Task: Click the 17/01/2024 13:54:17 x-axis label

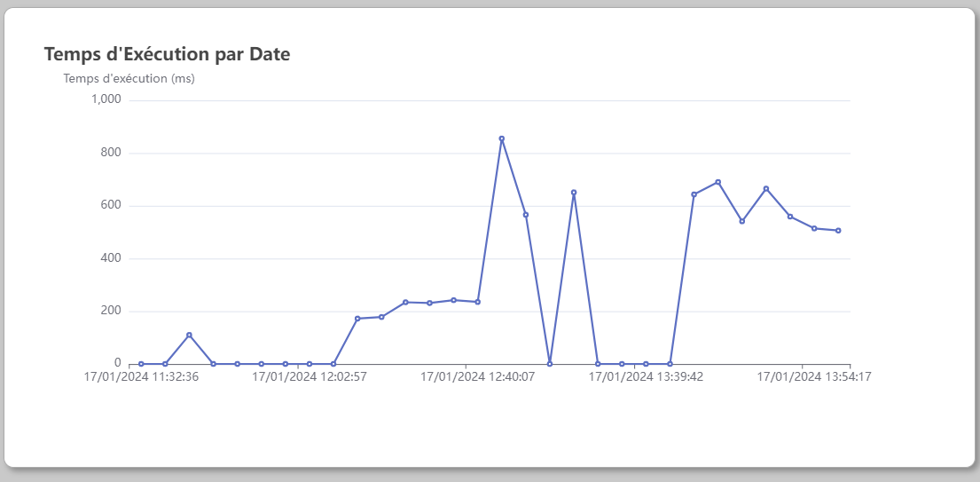Action: [813, 376]
